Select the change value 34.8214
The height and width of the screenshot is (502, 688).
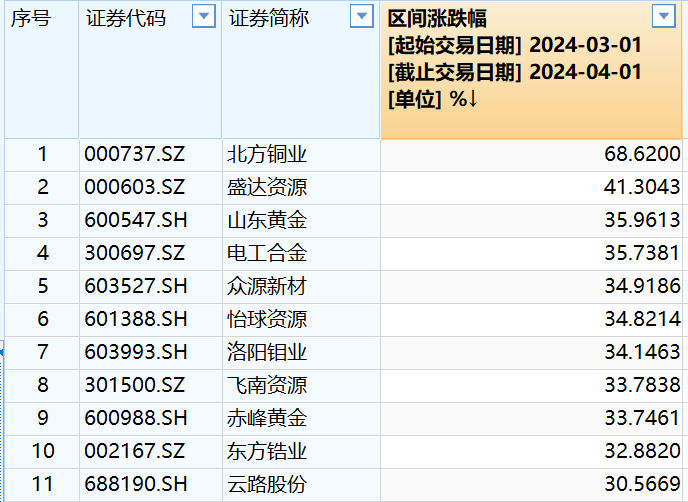point(642,319)
